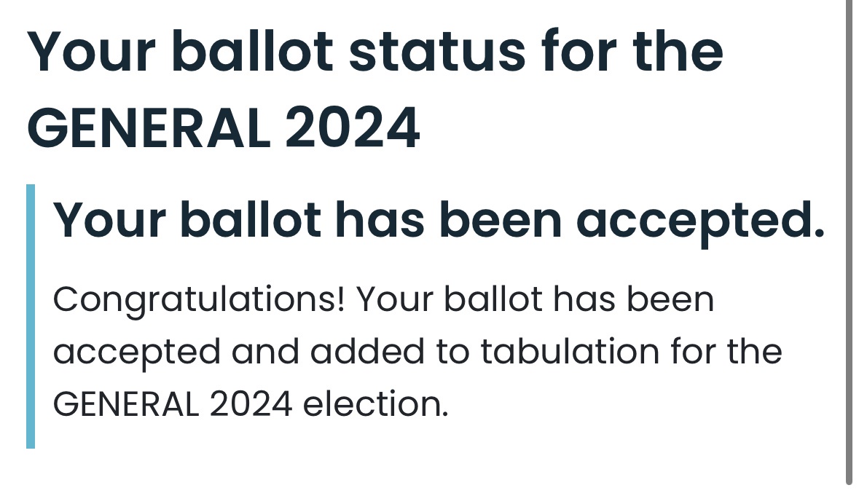
Task: Click the vertical scrollbar on the right edge
Action: [849, 241]
